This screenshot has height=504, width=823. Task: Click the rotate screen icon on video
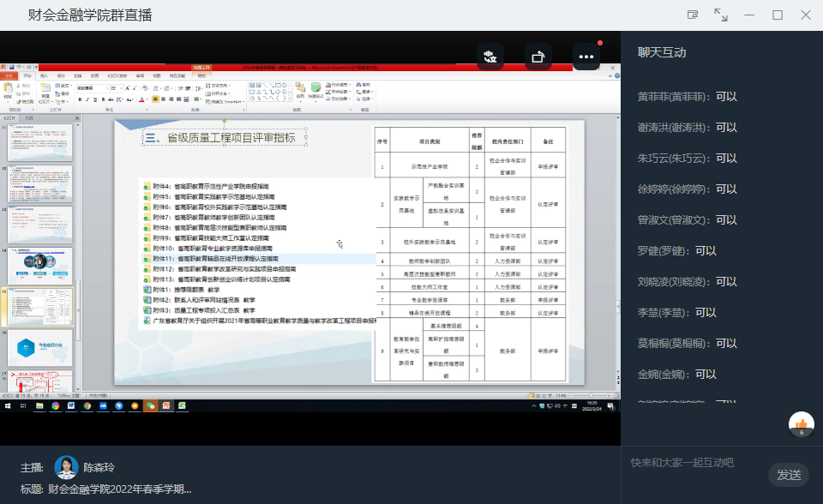coord(538,57)
